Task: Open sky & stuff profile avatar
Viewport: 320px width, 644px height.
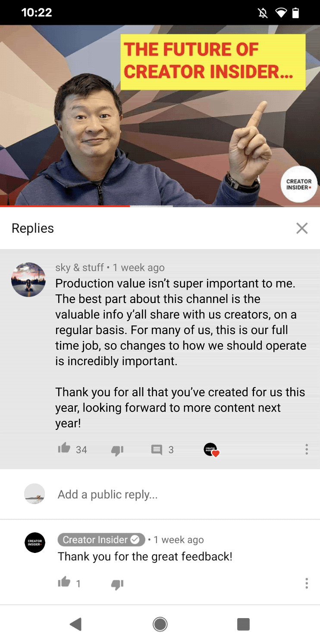Action: [28, 279]
